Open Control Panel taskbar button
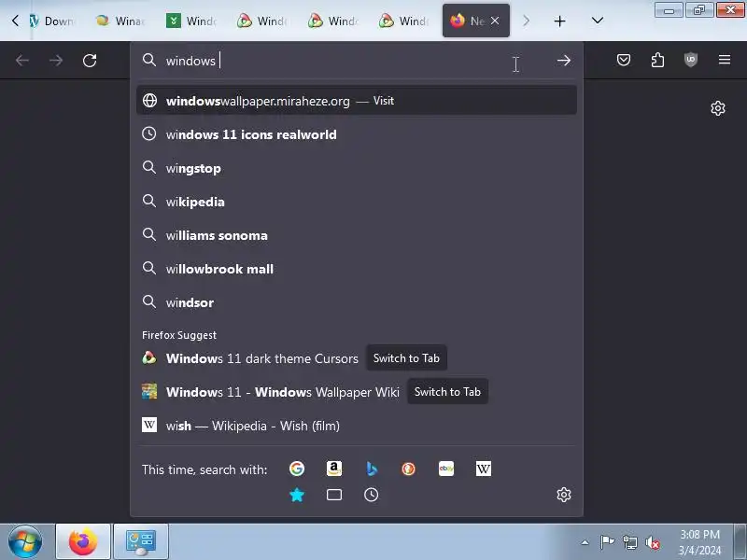Image resolution: width=747 pixels, height=560 pixels. pyautogui.click(x=141, y=542)
